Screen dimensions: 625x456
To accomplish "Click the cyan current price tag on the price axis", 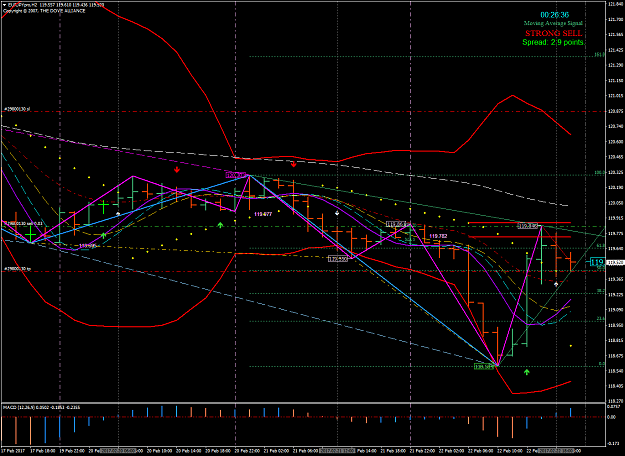I will point(597,262).
